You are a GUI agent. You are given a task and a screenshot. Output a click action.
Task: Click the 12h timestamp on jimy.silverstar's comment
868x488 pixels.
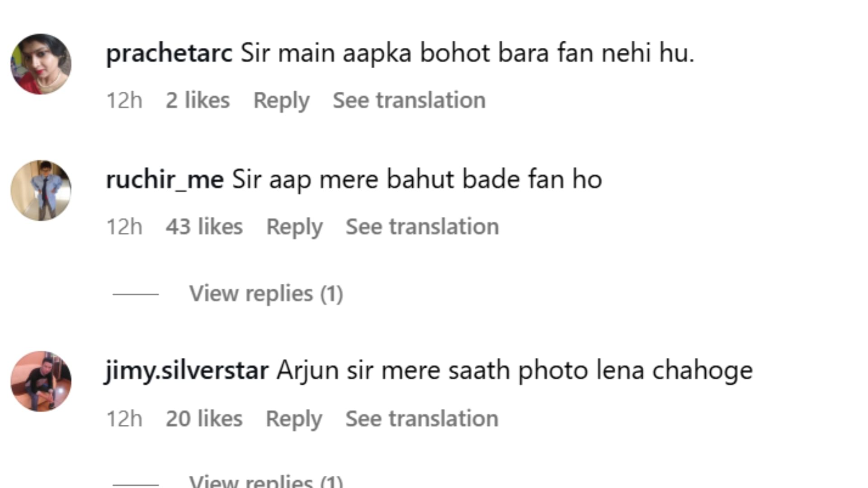point(124,419)
